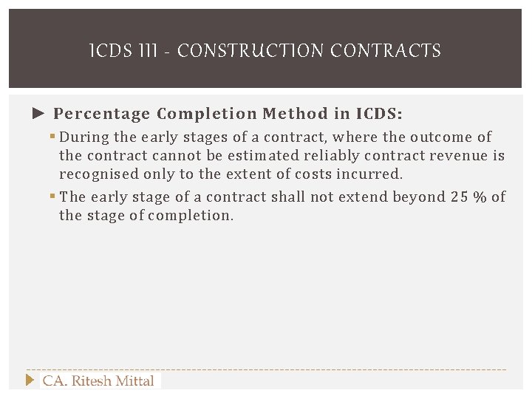Click 'ICDS III' in the slide title
The image size is (532, 399).
[x=123, y=50]
